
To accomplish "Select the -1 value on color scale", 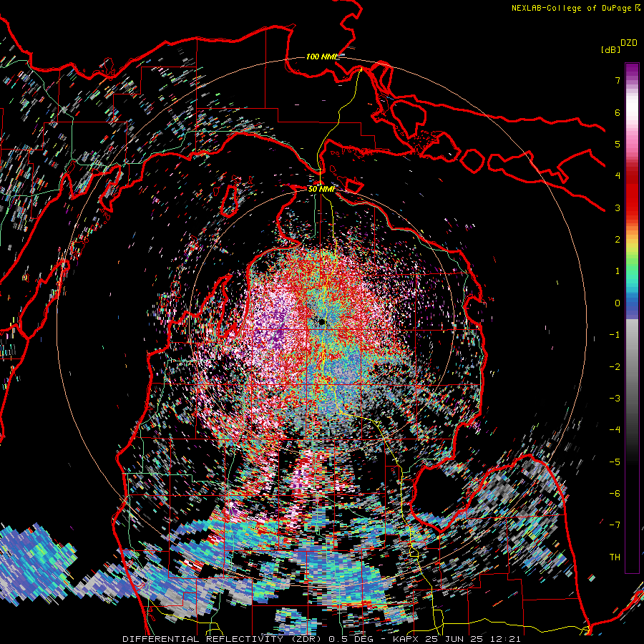I will pos(615,335).
